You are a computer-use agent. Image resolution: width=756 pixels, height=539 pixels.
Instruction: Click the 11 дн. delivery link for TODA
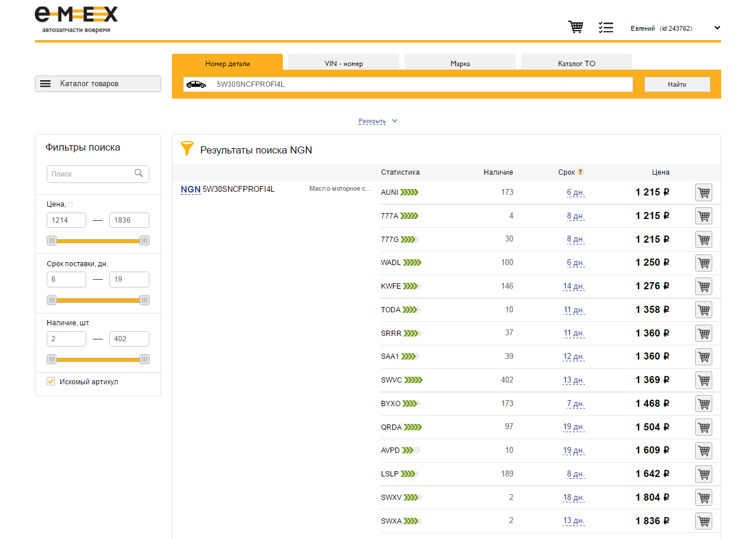[573, 310]
